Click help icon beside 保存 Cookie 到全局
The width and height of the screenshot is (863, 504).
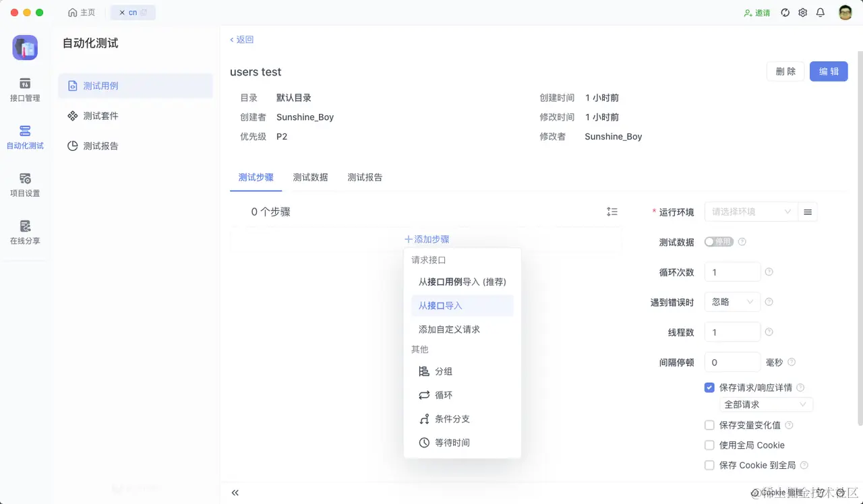point(804,465)
